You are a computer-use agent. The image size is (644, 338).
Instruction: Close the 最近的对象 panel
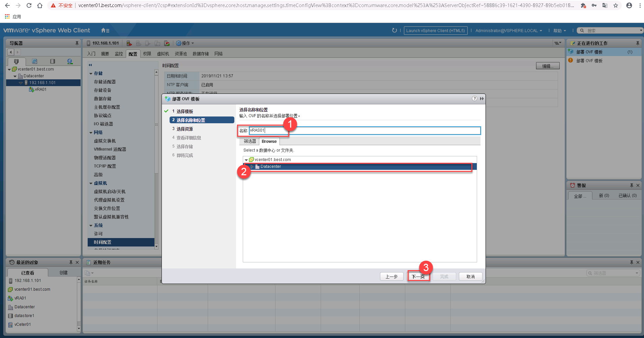pyautogui.click(x=77, y=262)
